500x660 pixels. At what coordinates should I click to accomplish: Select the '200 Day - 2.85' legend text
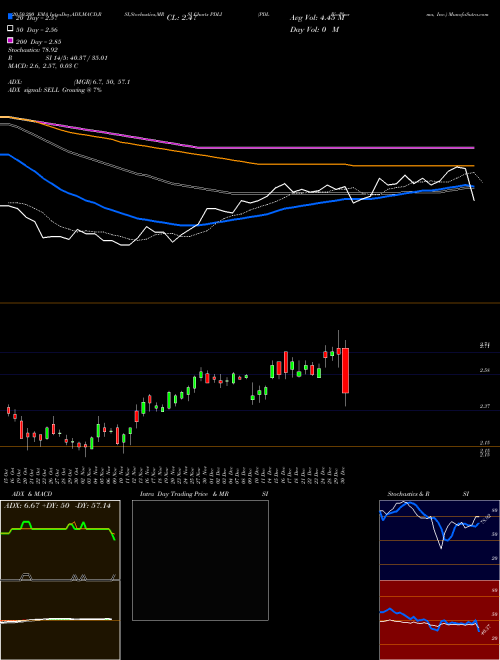(x=38, y=42)
